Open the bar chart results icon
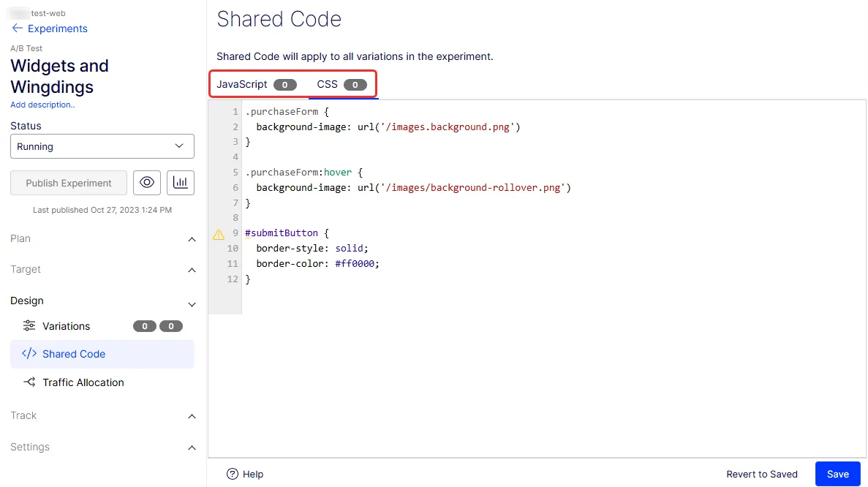 pyautogui.click(x=181, y=183)
